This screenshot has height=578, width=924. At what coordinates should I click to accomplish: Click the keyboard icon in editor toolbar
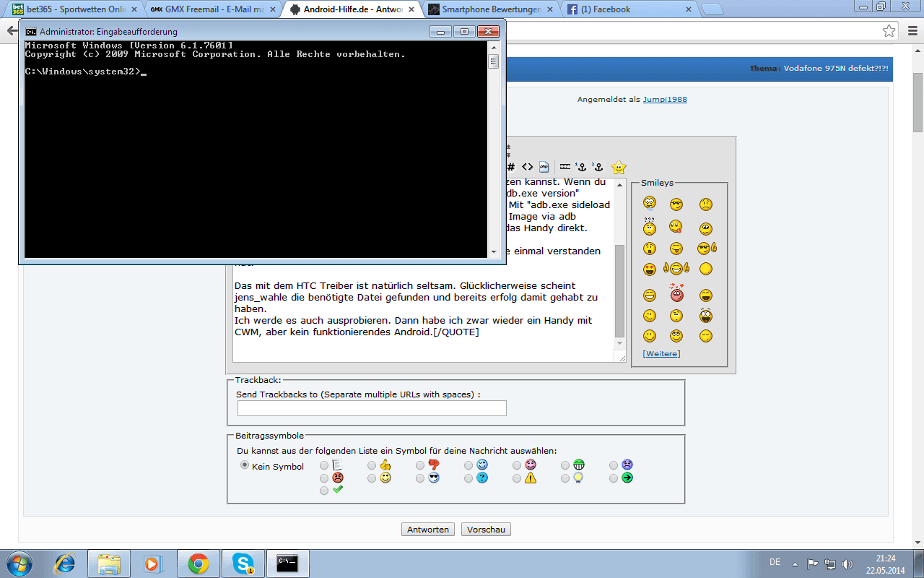coord(565,167)
